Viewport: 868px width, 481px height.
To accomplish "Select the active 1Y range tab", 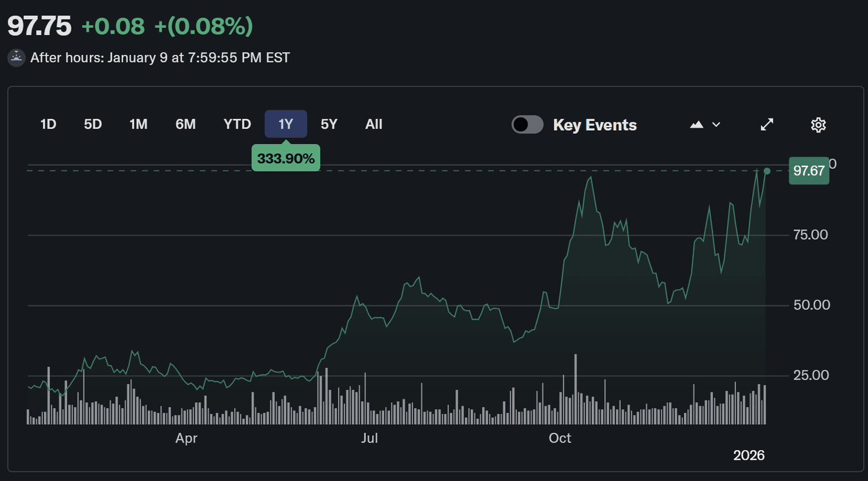I will [286, 124].
